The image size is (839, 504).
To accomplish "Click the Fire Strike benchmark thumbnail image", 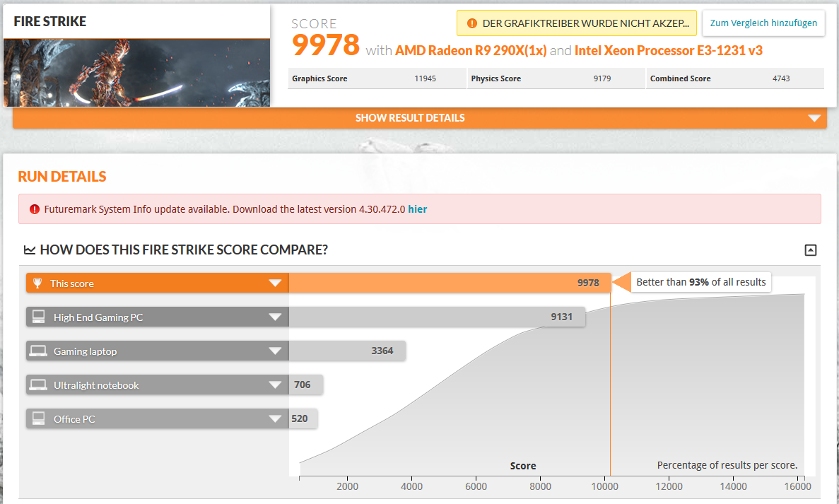I will point(136,73).
